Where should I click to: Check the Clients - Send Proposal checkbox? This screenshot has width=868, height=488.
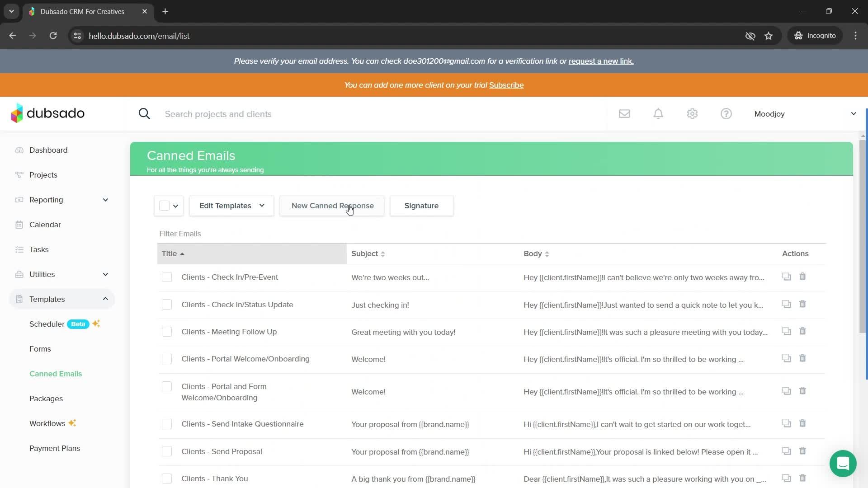click(x=167, y=451)
